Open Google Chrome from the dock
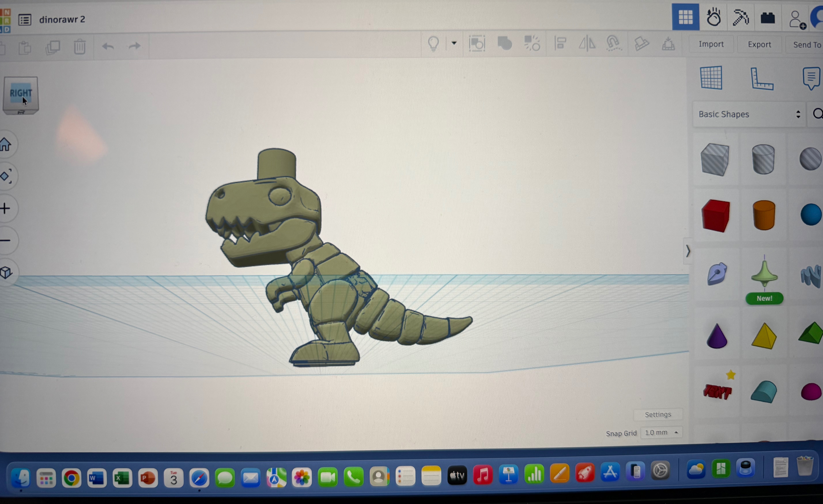 pos(71,479)
